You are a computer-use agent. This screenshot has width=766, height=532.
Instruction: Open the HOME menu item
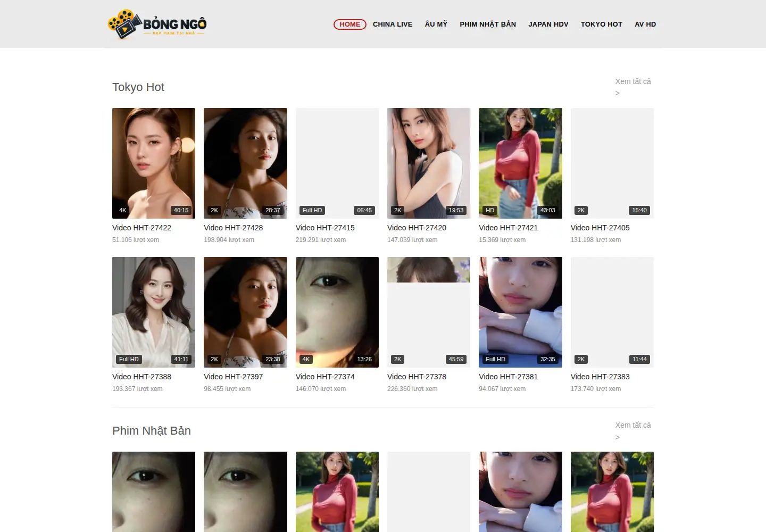click(x=350, y=24)
